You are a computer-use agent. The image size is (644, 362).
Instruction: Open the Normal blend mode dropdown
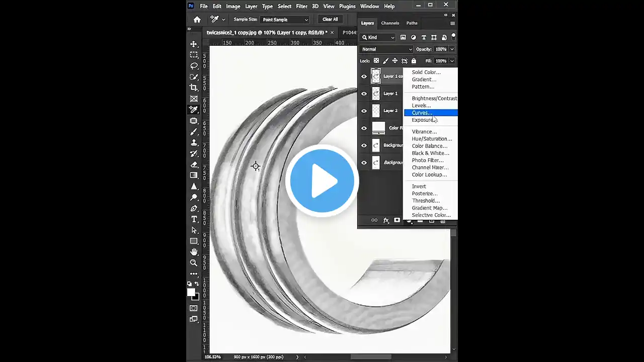click(386, 49)
